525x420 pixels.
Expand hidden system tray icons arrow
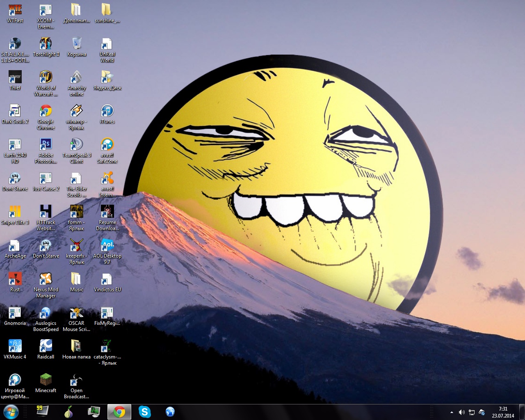pyautogui.click(x=452, y=412)
